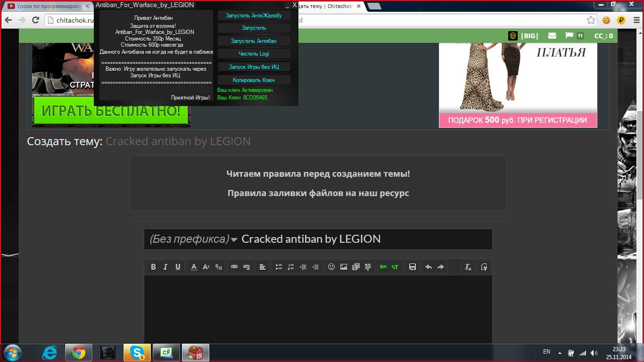Insert a bulleted list
This screenshot has height=362, width=644.
pos(279,267)
